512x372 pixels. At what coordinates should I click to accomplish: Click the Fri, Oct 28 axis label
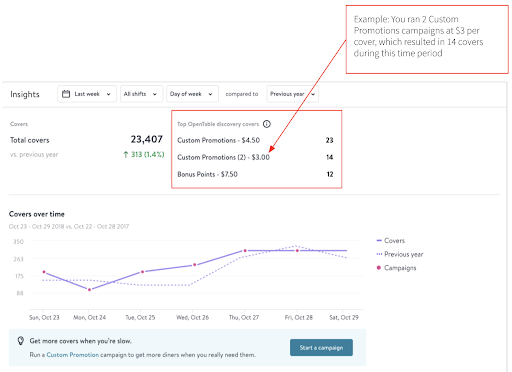tap(299, 318)
